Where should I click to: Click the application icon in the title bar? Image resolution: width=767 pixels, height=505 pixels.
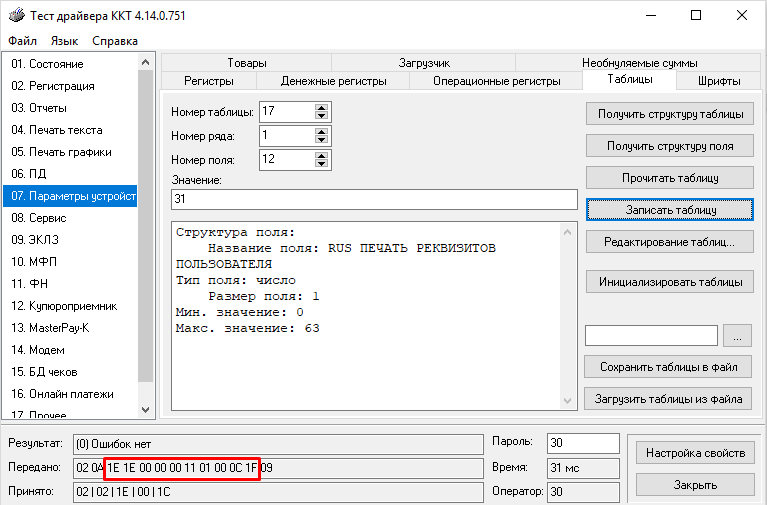15,15
